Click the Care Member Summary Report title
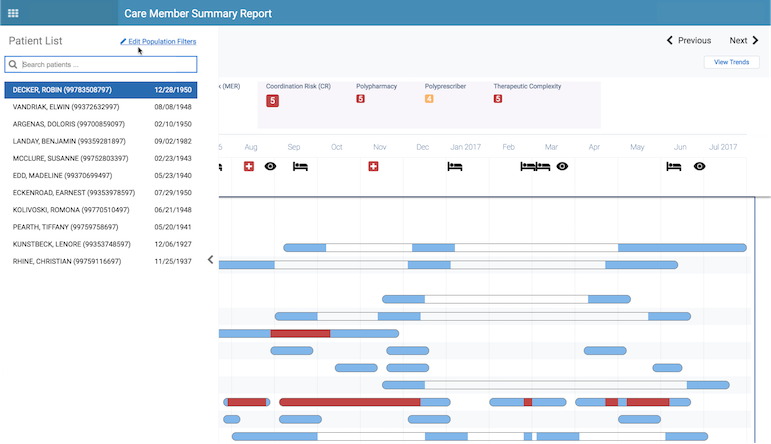 (198, 13)
